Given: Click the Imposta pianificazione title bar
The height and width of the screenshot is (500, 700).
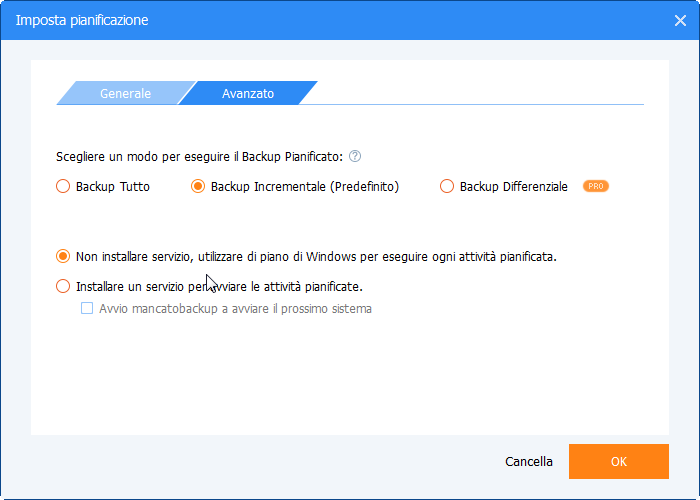Looking at the screenshot, I should [x=300, y=20].
